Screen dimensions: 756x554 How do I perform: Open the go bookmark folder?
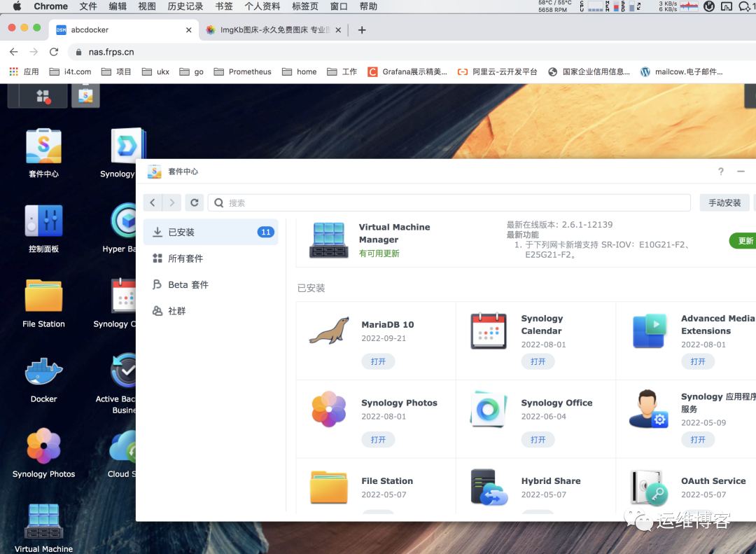[x=191, y=71]
